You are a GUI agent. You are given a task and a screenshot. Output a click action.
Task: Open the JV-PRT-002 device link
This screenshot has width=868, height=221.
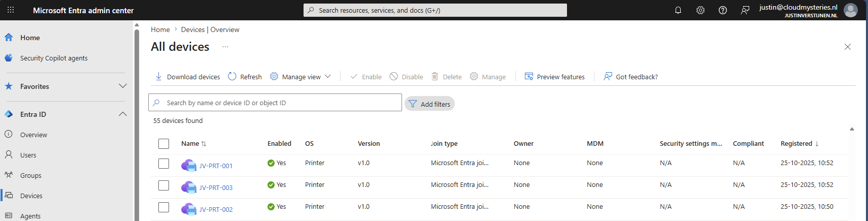tap(216, 209)
